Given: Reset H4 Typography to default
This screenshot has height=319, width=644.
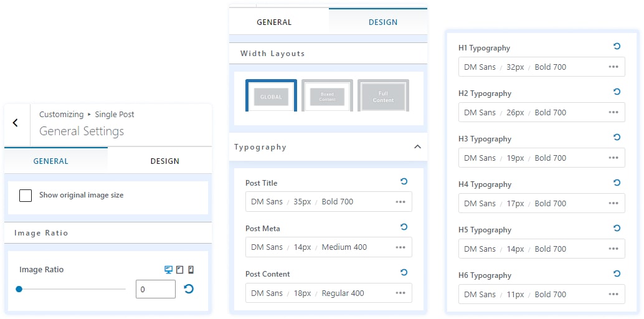Looking at the screenshot, I should (x=617, y=183).
